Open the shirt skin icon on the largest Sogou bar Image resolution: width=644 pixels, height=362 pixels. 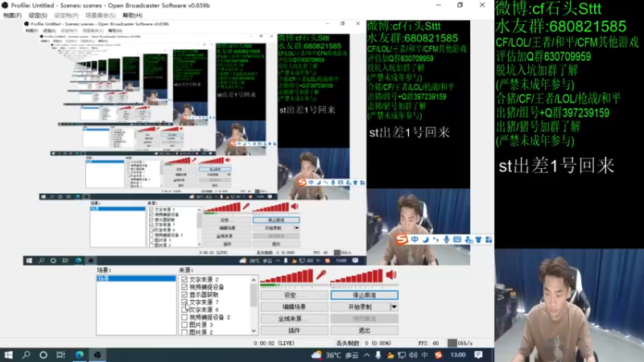click(478, 239)
